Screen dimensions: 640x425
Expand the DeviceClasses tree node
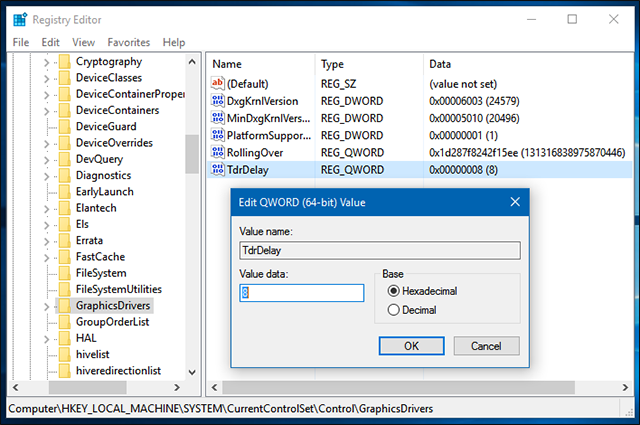(46, 79)
